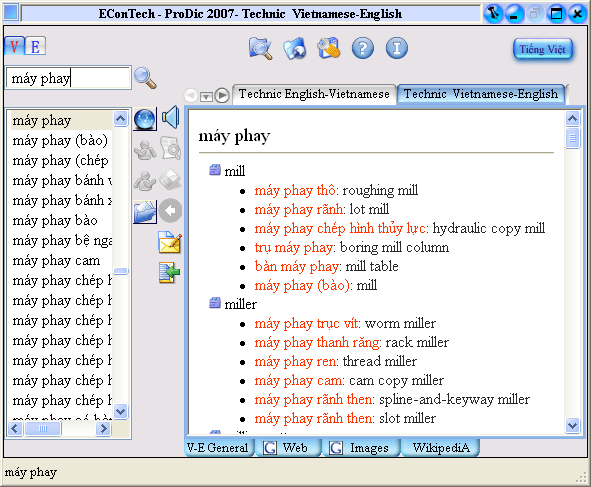This screenshot has height=487, width=591.
Task: Click the open blue folder icon
Action: (x=145, y=212)
